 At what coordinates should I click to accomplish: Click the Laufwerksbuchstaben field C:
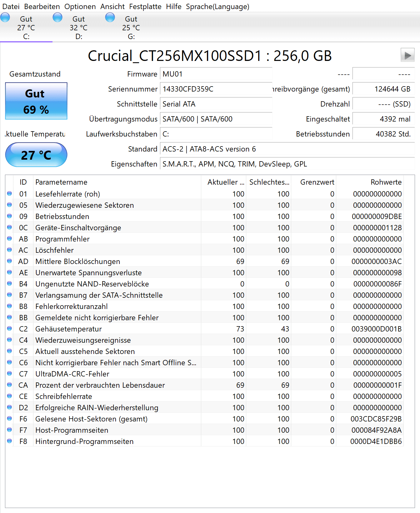216,134
